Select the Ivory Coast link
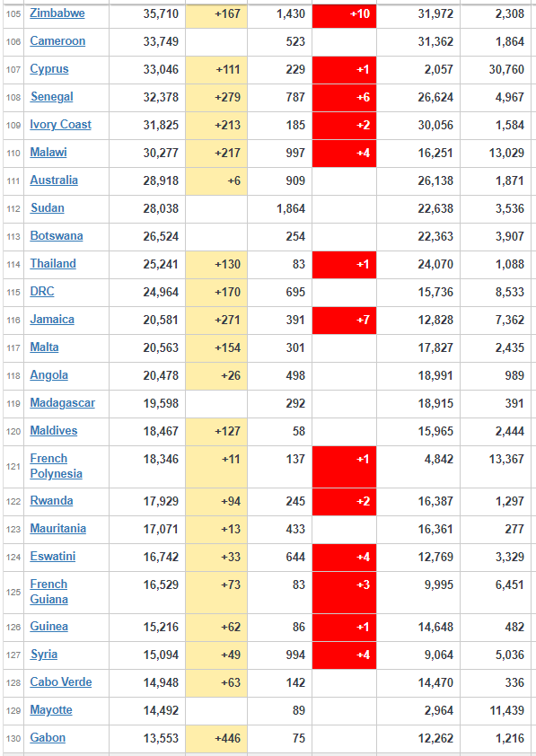The height and width of the screenshot is (756, 536). pyautogui.click(x=60, y=125)
